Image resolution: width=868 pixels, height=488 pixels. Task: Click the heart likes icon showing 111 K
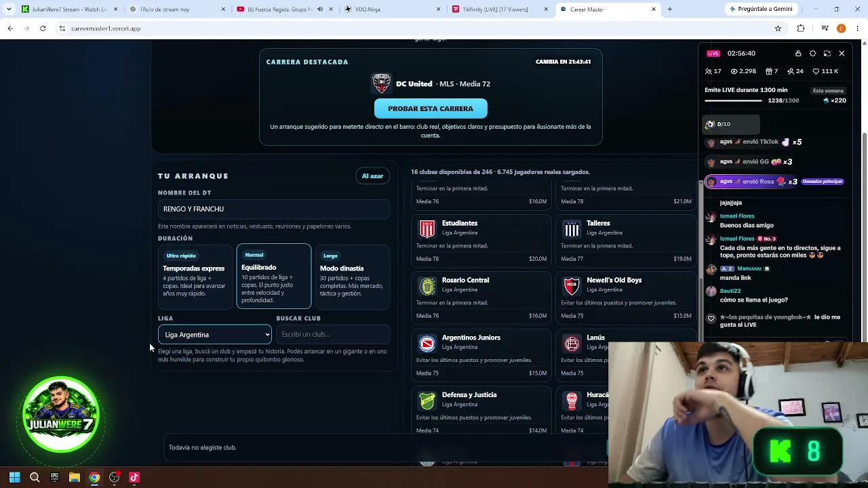816,71
